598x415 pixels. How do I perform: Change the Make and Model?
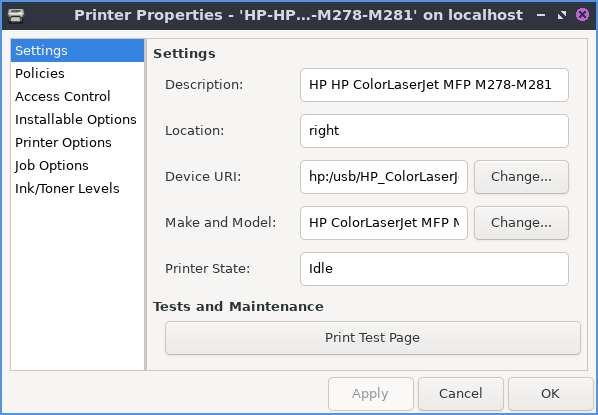[521, 223]
